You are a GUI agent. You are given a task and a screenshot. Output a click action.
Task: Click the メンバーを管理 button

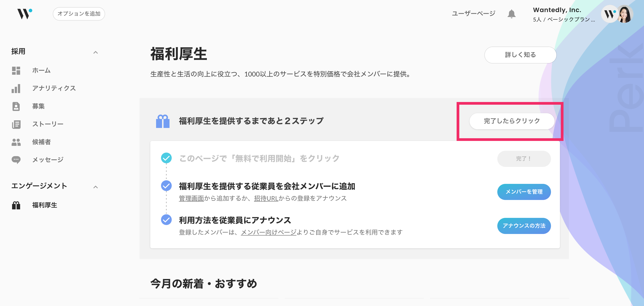coord(524,192)
